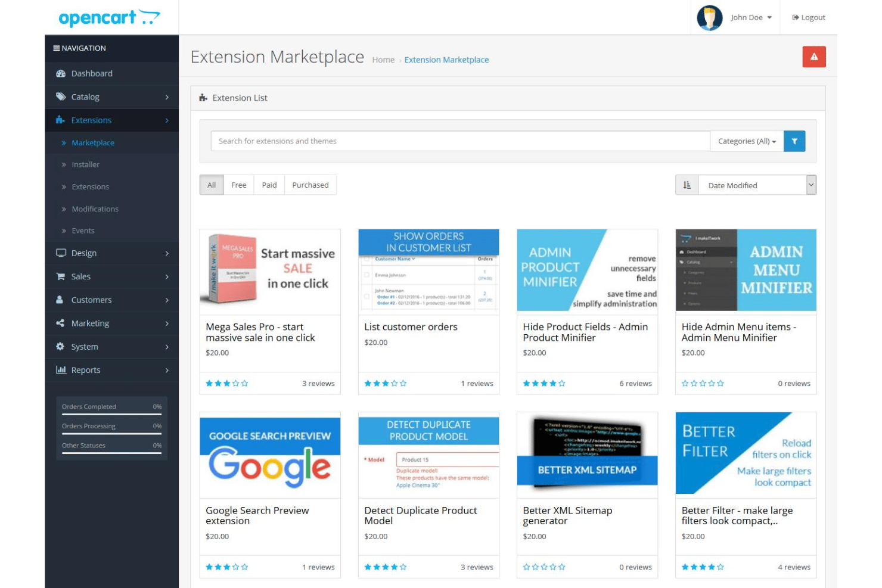Click the search extensions and themes field
Viewport: 882px width, 588px height.
pyautogui.click(x=461, y=141)
